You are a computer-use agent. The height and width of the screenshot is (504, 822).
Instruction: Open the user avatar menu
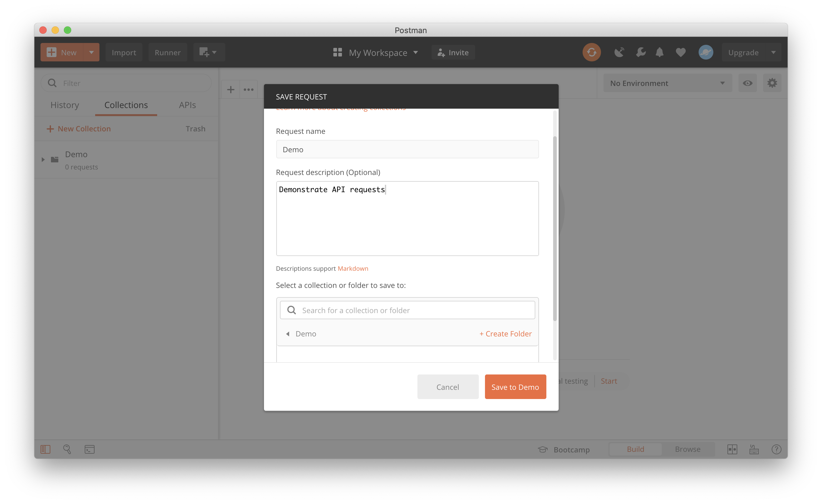tap(706, 52)
